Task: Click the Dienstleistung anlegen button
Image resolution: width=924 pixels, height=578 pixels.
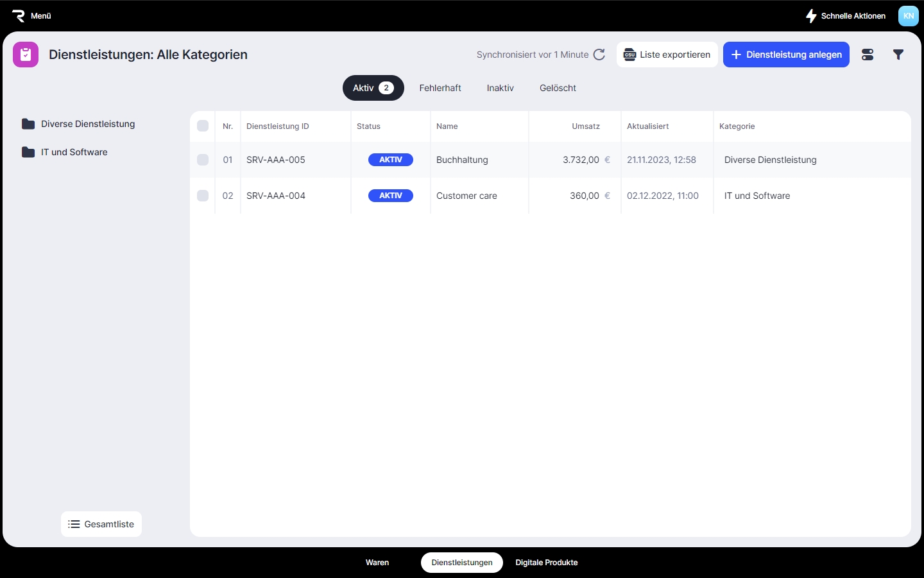Action: click(x=786, y=55)
